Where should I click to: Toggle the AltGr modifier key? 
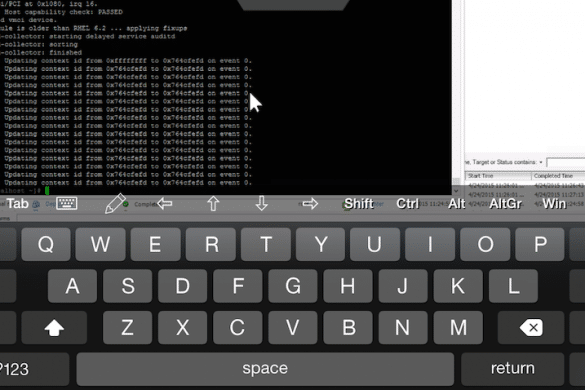tap(505, 204)
